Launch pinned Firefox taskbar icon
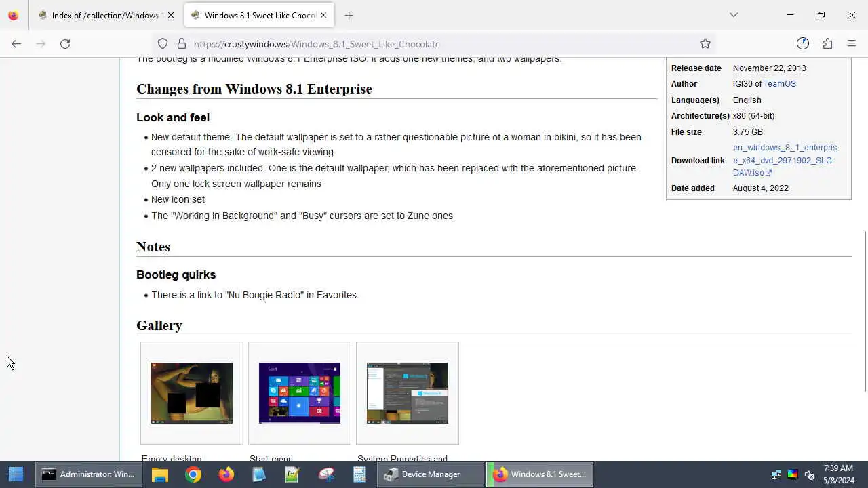This screenshot has height=488, width=868. (x=226, y=474)
